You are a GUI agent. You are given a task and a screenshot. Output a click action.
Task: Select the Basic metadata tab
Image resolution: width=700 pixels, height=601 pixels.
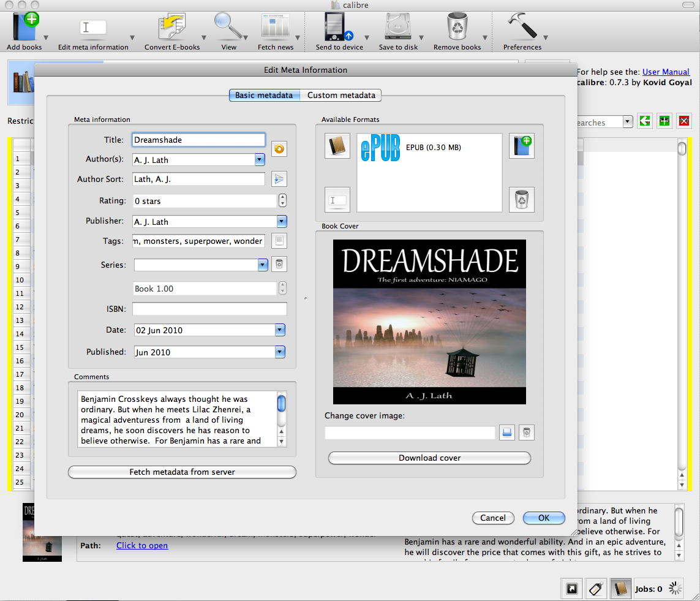(264, 96)
